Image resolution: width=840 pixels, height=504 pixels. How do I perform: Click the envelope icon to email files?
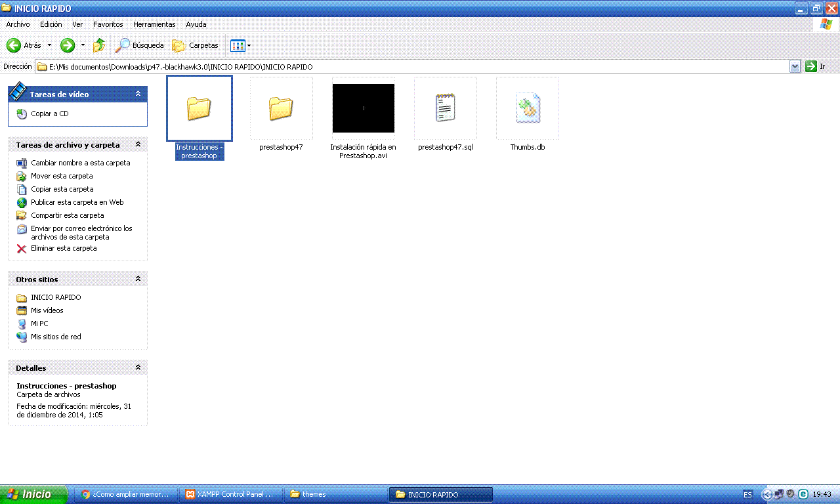[x=22, y=229]
